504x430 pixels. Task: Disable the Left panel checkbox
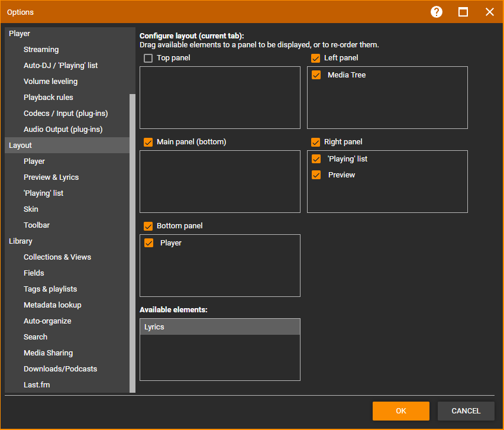(316, 58)
